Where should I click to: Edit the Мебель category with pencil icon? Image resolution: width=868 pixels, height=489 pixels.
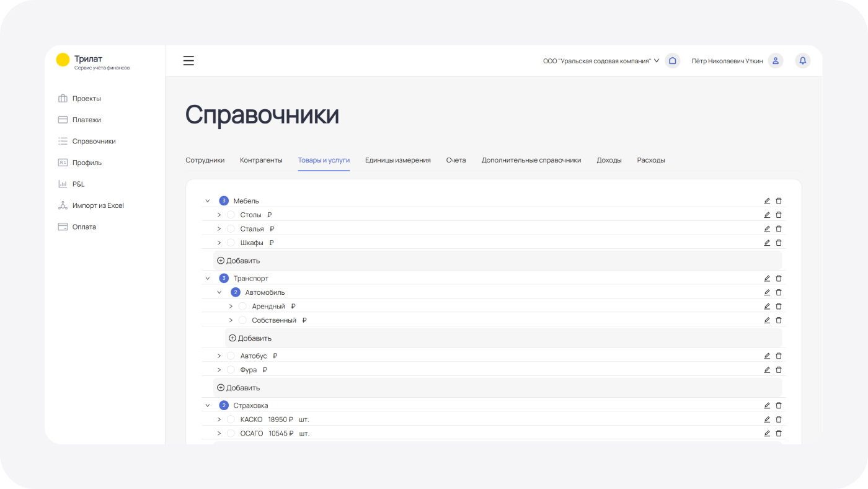pyautogui.click(x=767, y=201)
